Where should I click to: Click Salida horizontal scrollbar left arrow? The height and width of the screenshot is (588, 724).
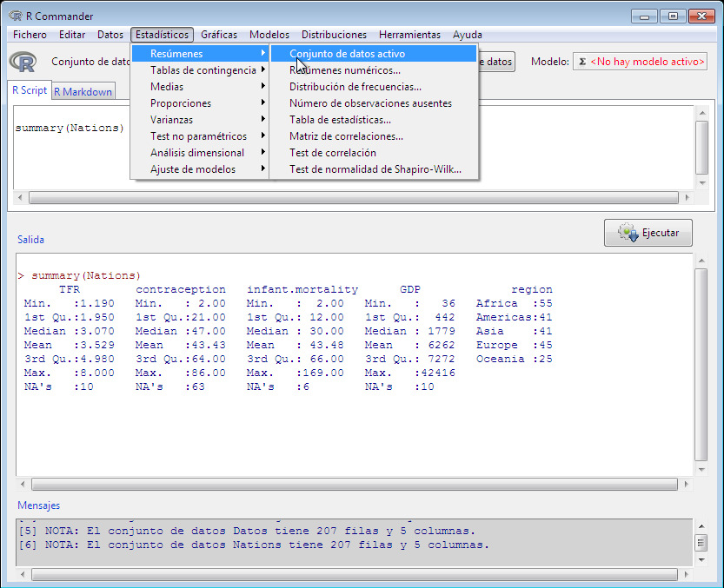click(x=23, y=485)
